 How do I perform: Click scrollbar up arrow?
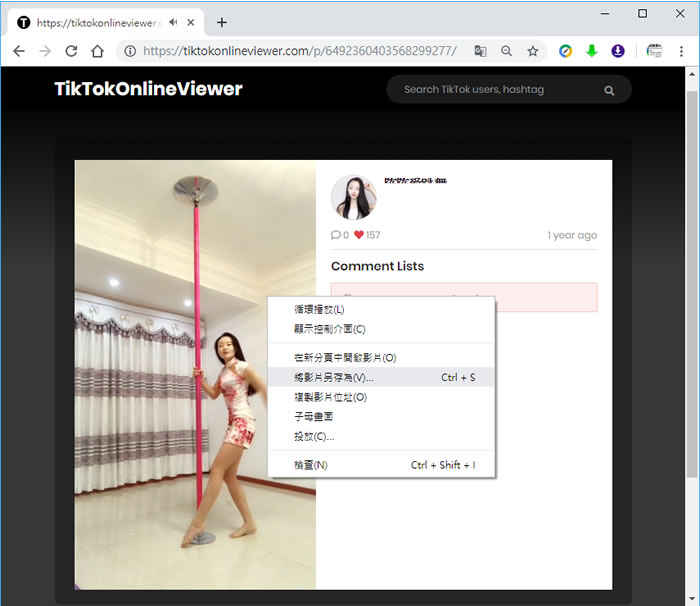tap(692, 74)
